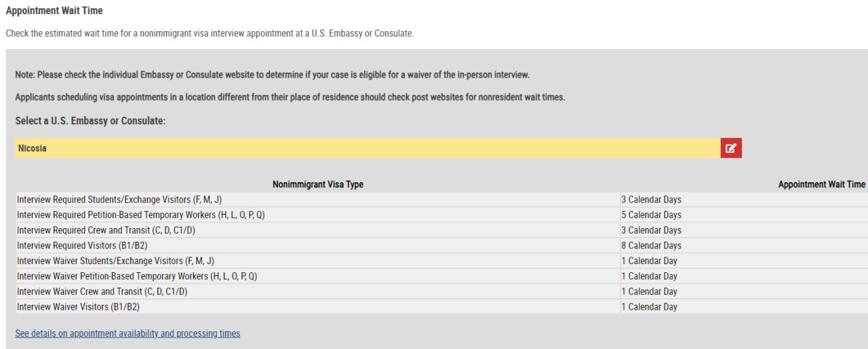Click the Nicosia embassy selection field
The image size is (868, 349).
pos(367,148)
